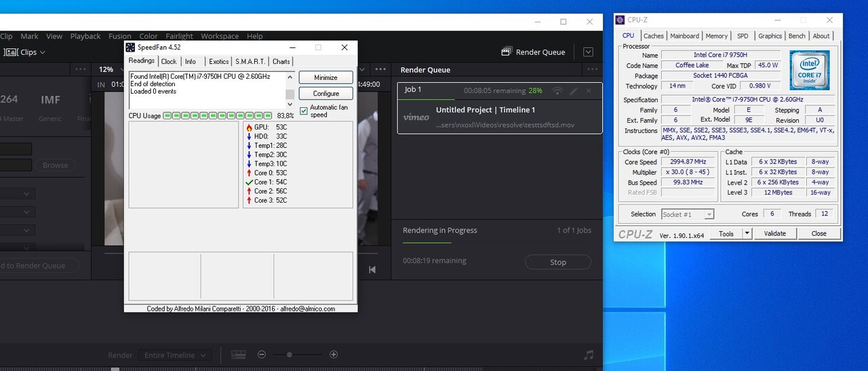The image size is (868, 371).
Task: Open render settings panel three-dot menu
Action: click(81, 69)
